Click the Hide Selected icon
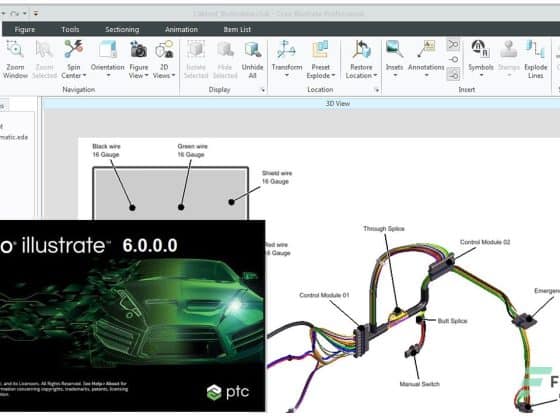The height and width of the screenshot is (420, 560). coord(225,49)
